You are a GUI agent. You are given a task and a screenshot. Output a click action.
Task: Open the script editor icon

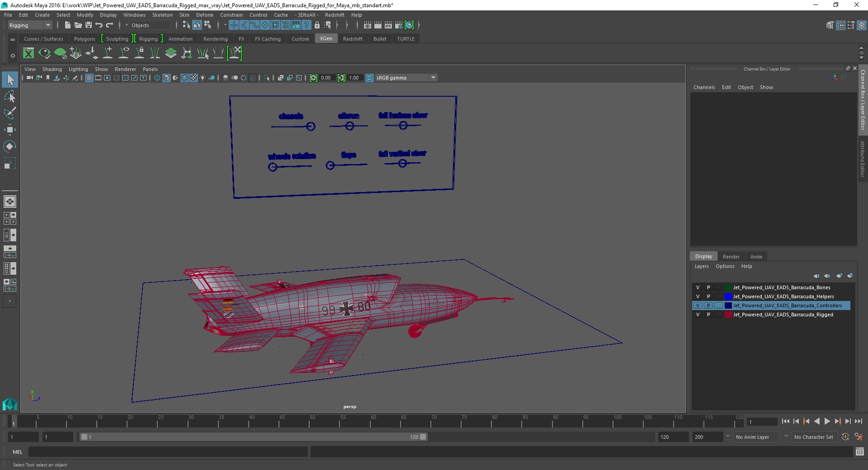(860, 451)
